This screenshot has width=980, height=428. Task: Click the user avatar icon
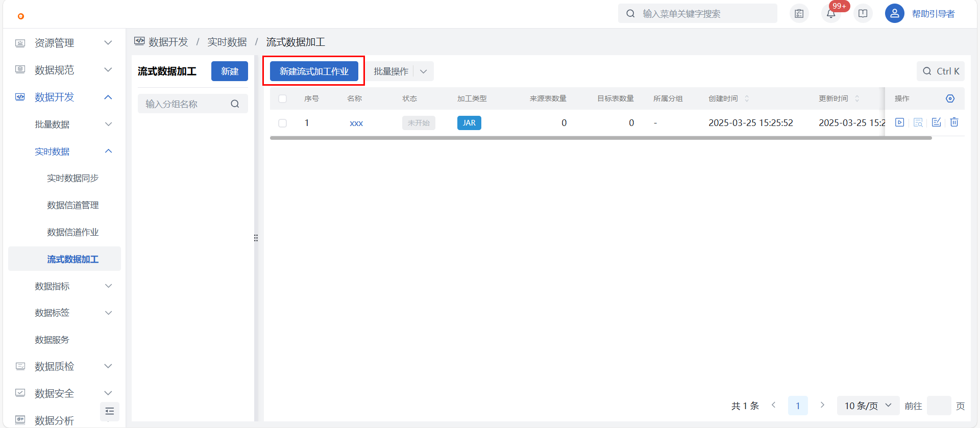click(894, 14)
